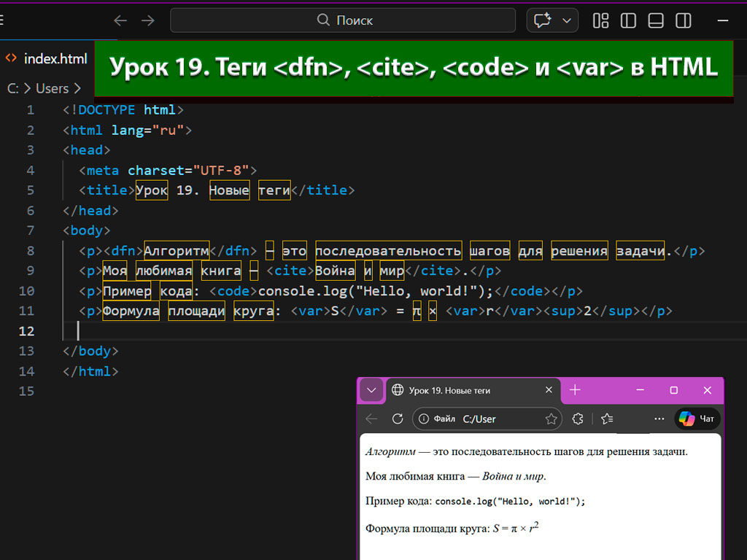Open the Copilot chat icon in VS Code
Viewport: 747px width, 560px height.
click(542, 20)
